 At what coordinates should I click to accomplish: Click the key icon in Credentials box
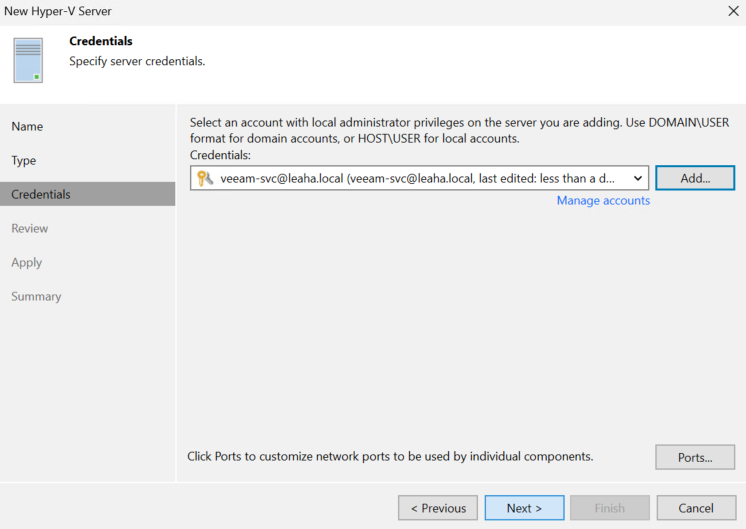tap(205, 178)
